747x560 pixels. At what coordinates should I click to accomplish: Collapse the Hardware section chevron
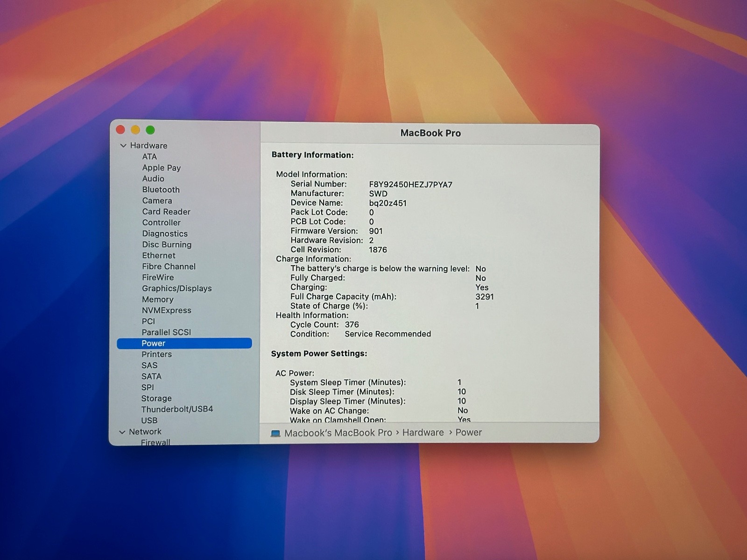point(123,146)
